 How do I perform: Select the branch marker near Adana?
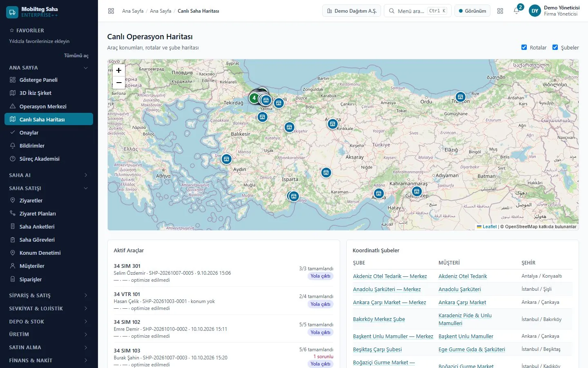click(379, 193)
